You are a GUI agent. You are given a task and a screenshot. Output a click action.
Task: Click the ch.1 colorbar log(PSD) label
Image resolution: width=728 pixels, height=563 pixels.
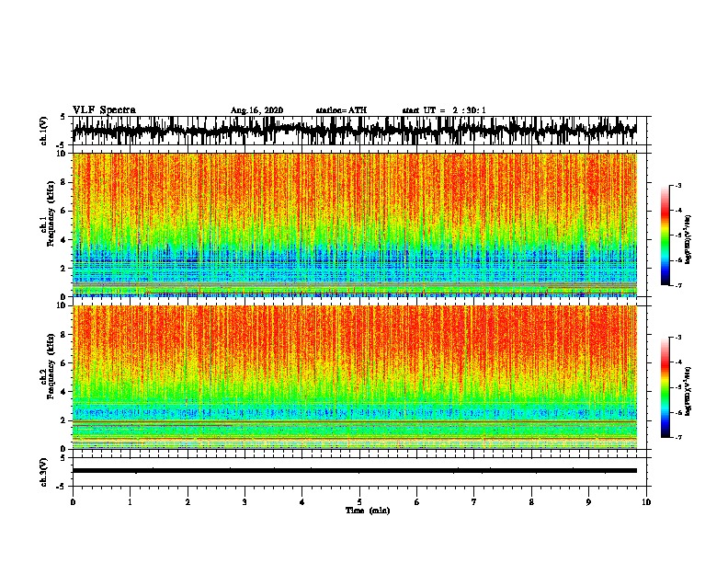(x=688, y=240)
